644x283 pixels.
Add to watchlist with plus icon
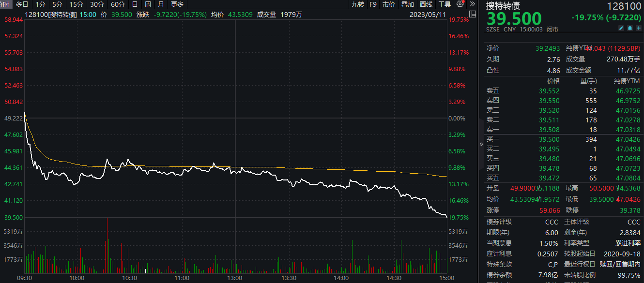coord(638,29)
